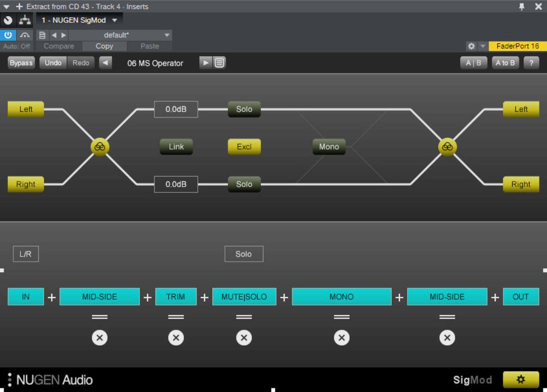The image size is (547, 392).
Task: Add a module before the OUT block
Action: pos(495,297)
